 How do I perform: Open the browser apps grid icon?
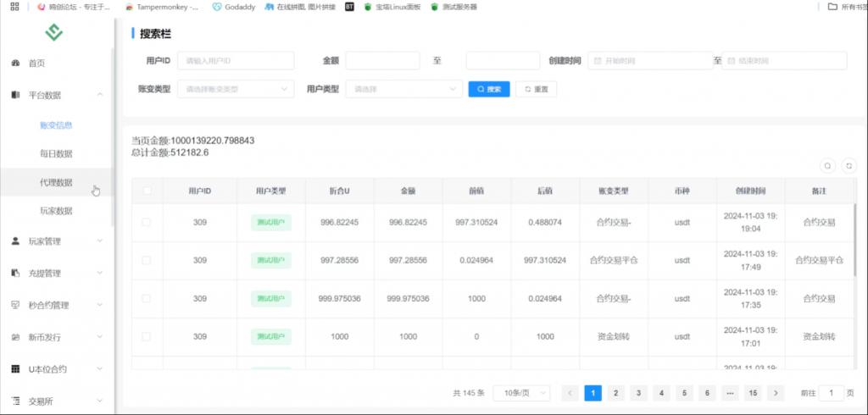tap(15, 7)
